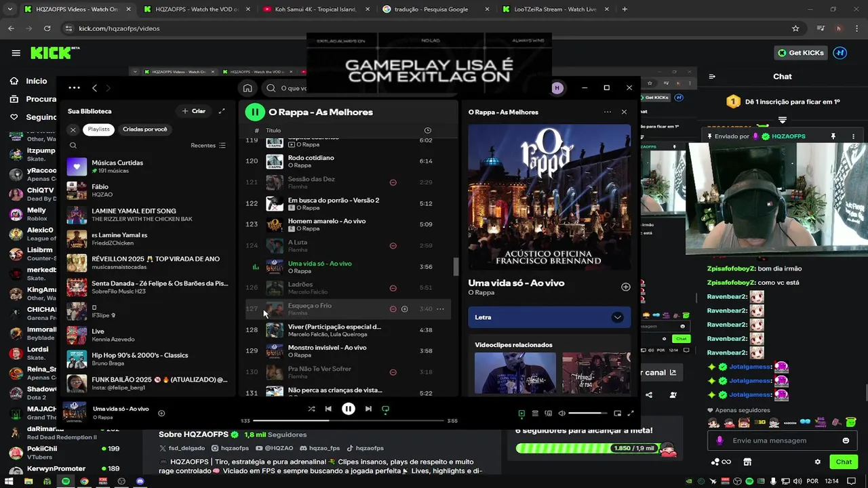Open the connect-to-device icon

[x=548, y=413]
